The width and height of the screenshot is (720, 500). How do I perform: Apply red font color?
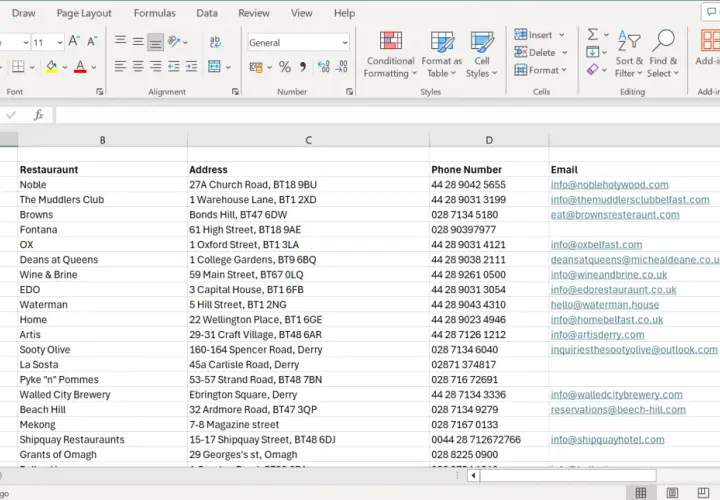pyautogui.click(x=80, y=67)
